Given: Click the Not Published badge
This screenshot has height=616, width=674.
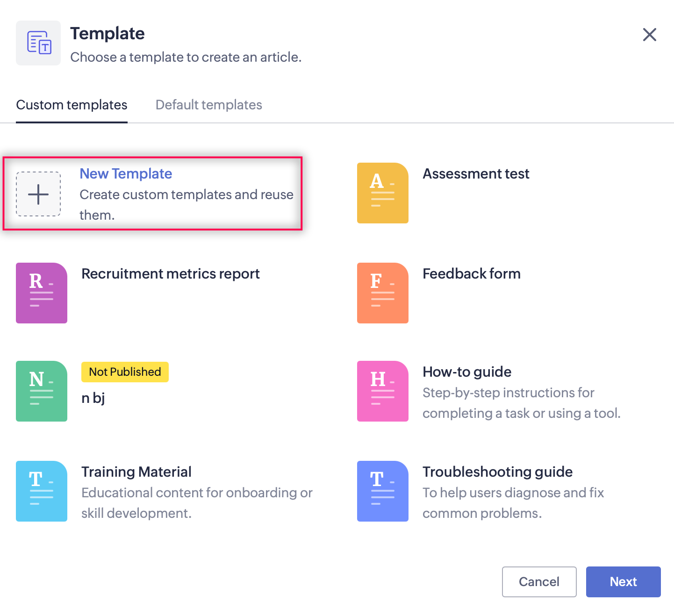Looking at the screenshot, I should tap(125, 372).
